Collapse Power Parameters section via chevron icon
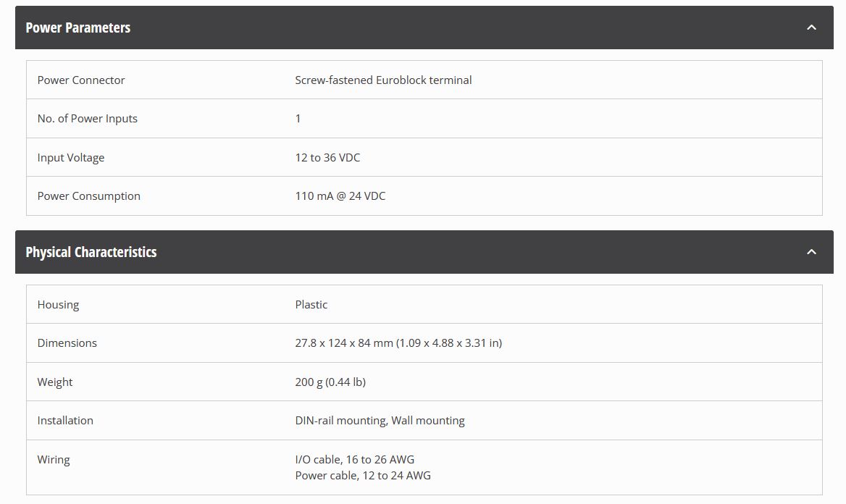The image size is (846, 504). (x=811, y=28)
